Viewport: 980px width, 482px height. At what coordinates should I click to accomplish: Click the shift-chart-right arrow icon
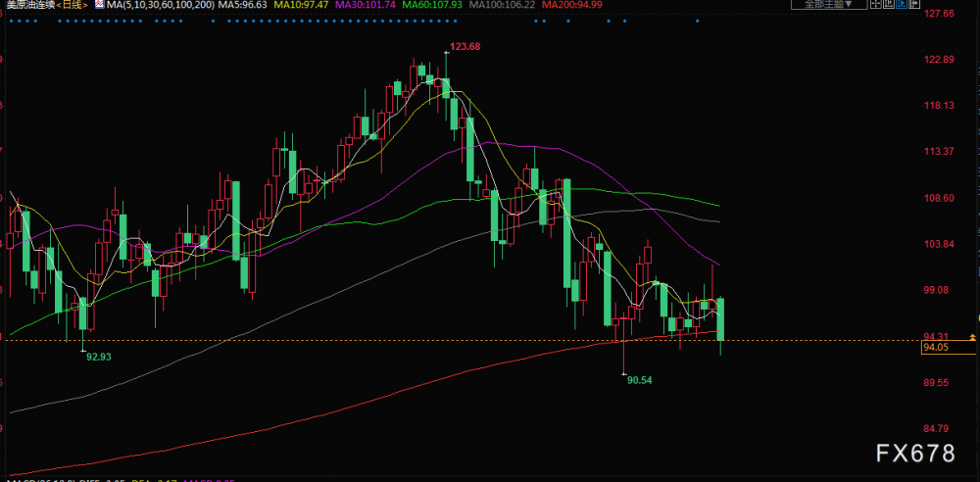point(914,3)
